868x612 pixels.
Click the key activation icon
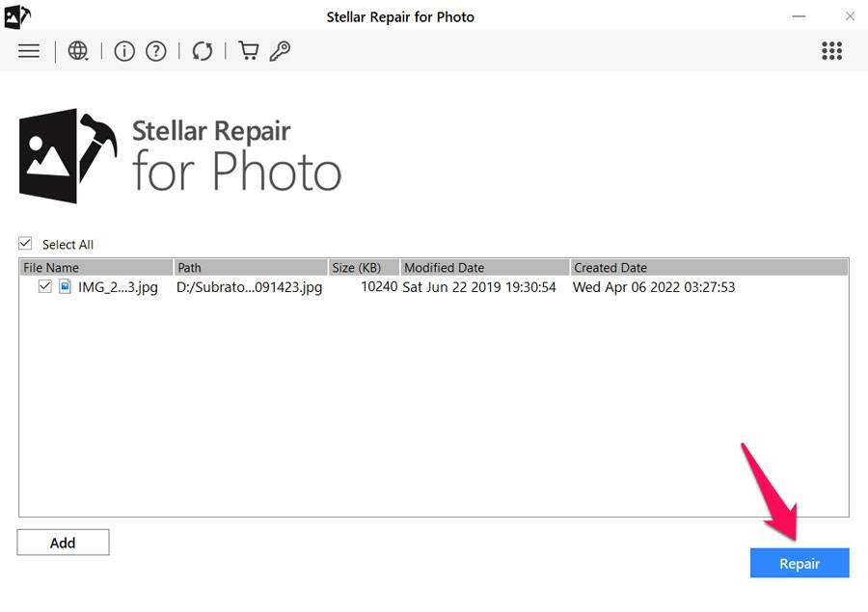281,50
